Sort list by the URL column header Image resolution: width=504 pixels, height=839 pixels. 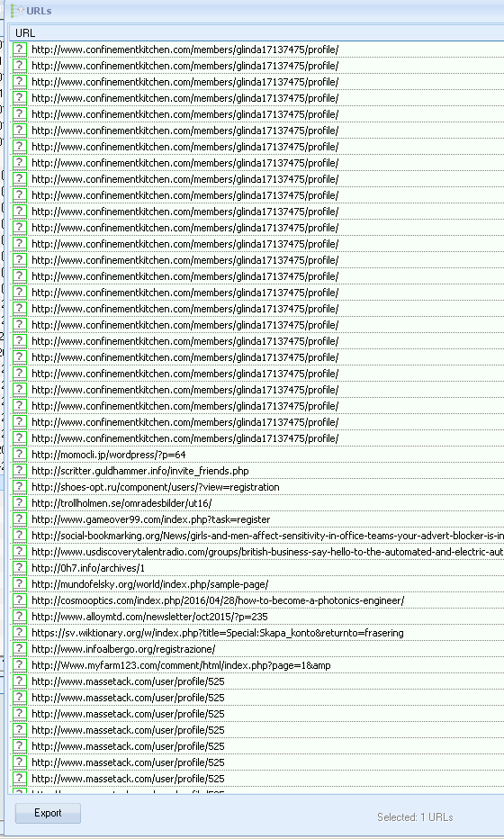coord(256,32)
